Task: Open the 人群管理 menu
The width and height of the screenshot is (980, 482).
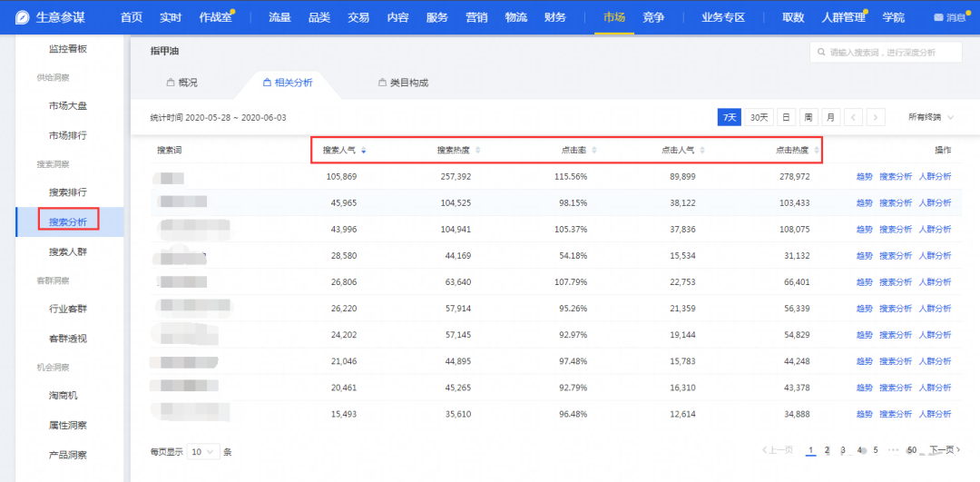Action: (x=844, y=17)
